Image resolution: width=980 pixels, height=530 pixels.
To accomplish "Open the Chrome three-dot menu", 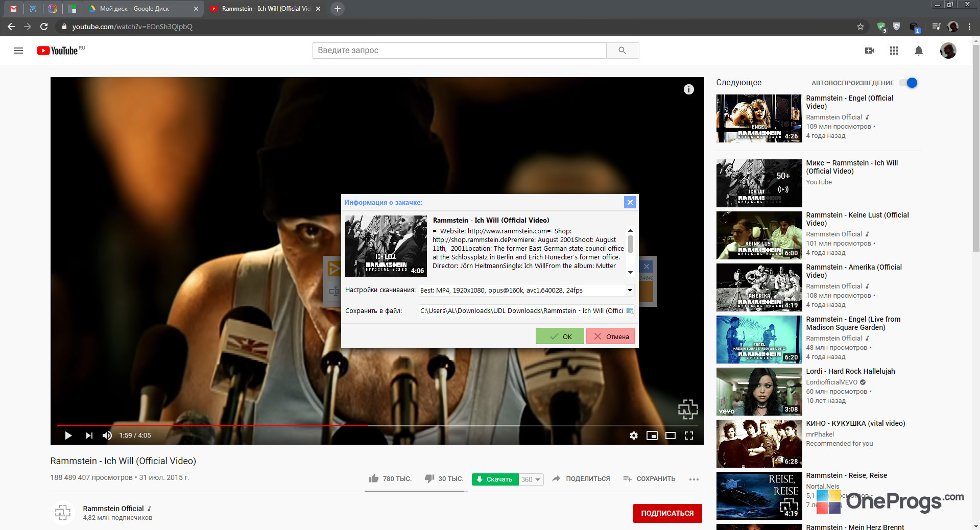I will point(969,27).
